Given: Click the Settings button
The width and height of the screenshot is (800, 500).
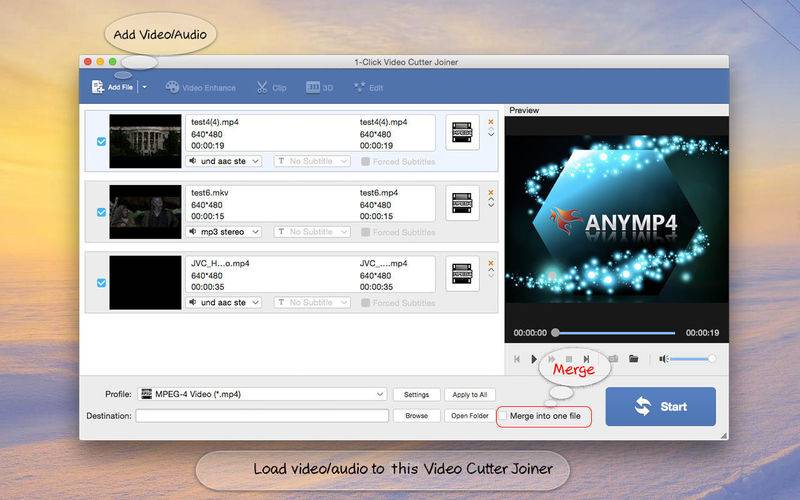Looking at the screenshot, I should [x=416, y=394].
